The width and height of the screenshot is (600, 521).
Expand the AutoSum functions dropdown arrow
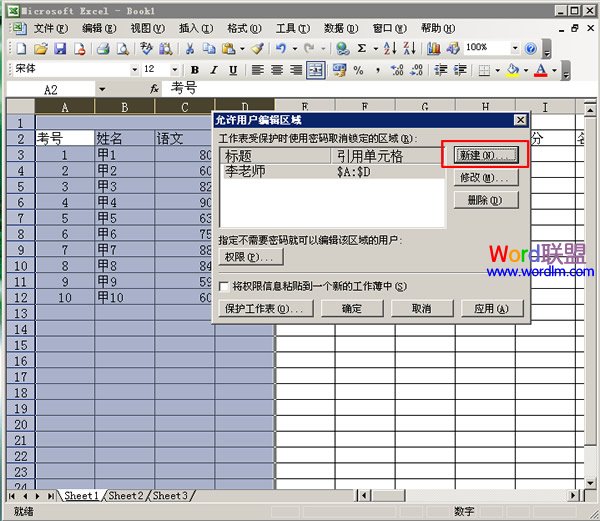tap(375, 49)
